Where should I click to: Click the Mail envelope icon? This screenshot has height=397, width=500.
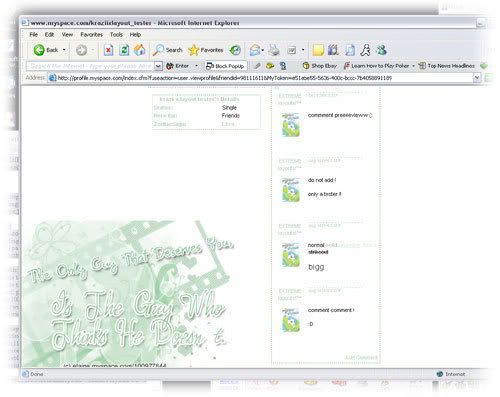tap(255, 50)
